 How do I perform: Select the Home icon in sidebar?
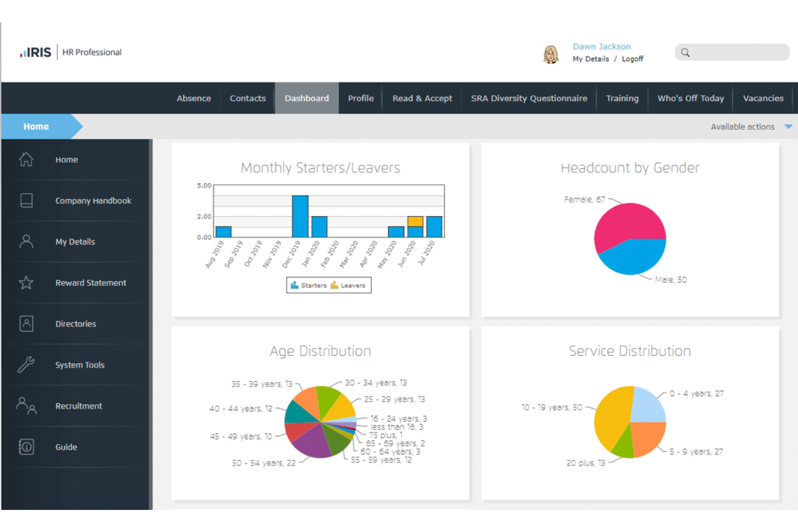tap(26, 159)
